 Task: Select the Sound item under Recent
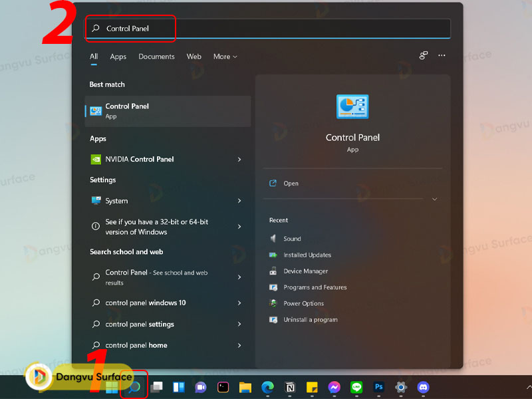coord(293,238)
